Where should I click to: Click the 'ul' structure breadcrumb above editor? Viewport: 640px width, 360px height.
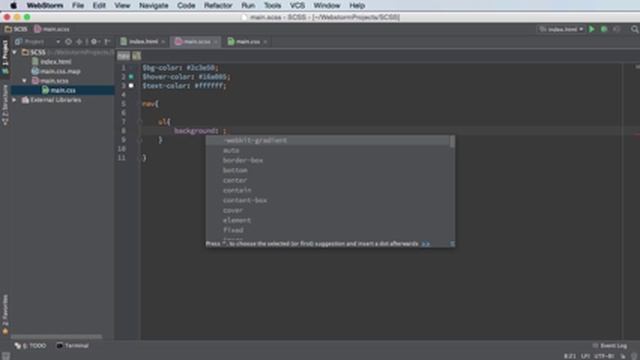click(136, 56)
